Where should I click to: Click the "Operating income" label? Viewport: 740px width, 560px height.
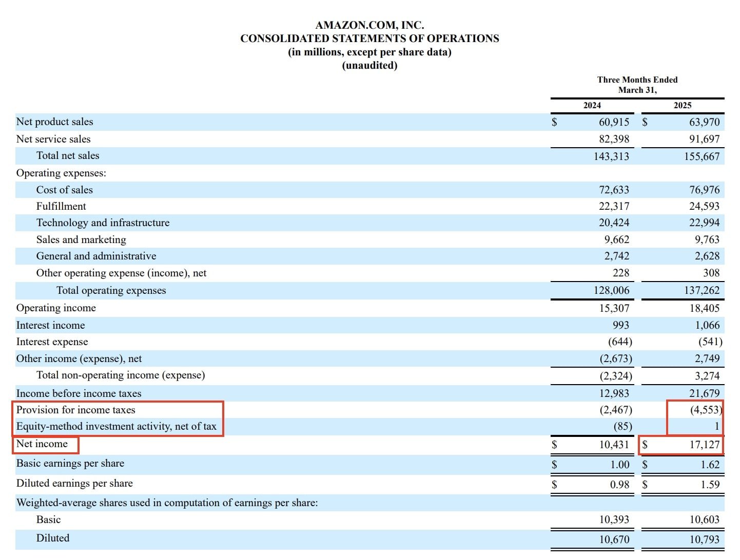[x=56, y=308]
